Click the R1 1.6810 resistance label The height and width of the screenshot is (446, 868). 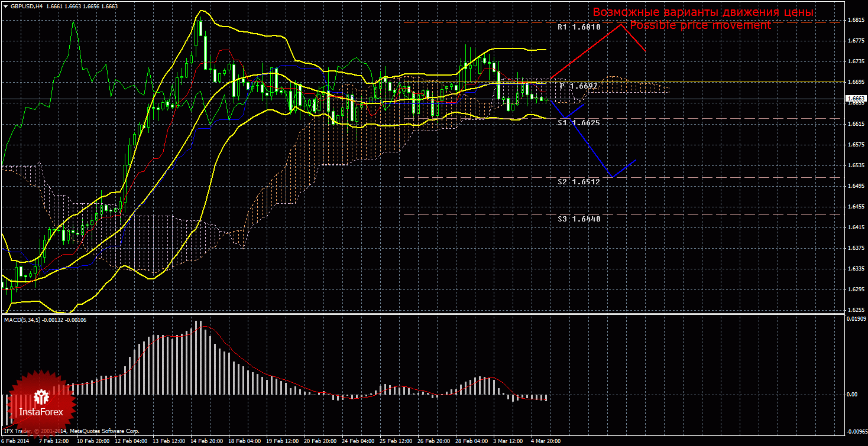[579, 27]
